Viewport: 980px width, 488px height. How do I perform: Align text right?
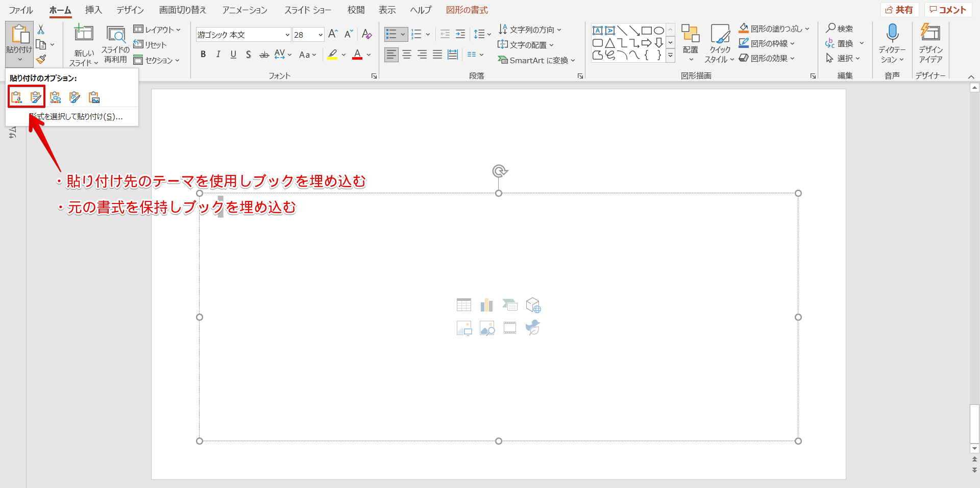pos(422,55)
